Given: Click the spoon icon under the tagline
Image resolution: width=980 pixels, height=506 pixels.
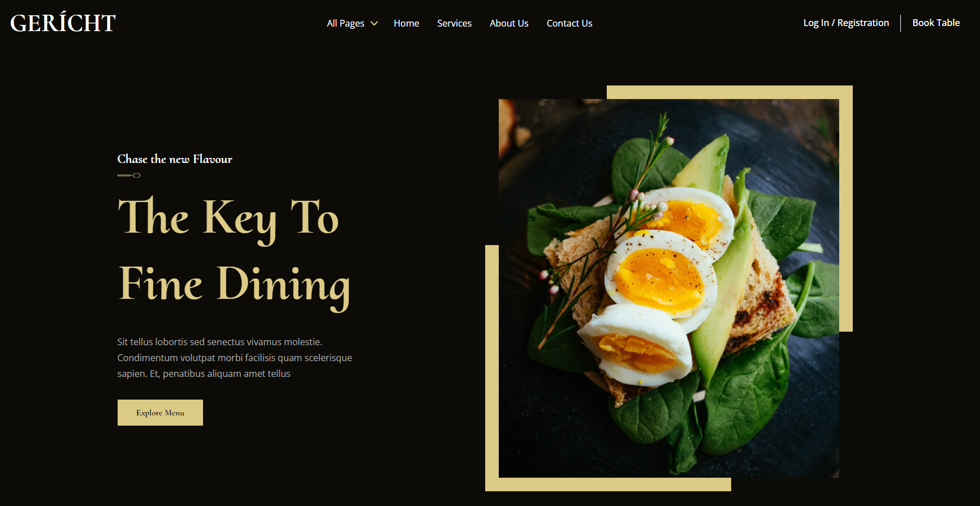Looking at the screenshot, I should pos(129,175).
